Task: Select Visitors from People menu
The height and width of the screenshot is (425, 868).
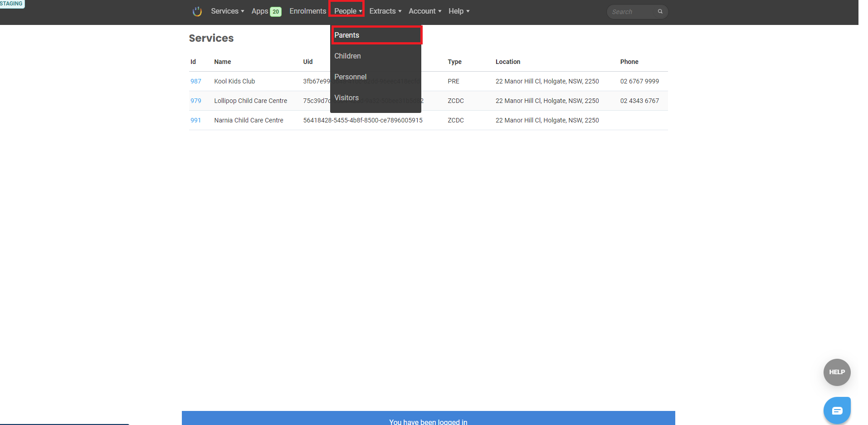Action: tap(375, 98)
